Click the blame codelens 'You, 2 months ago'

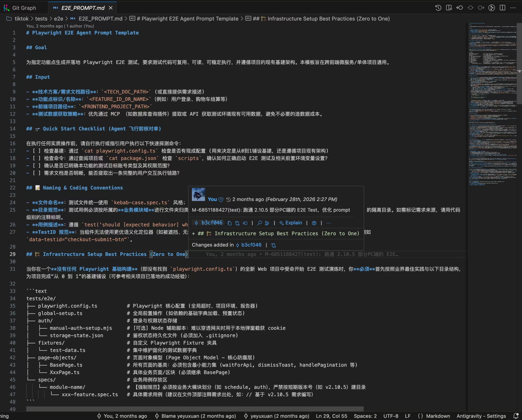[x=45, y=26]
